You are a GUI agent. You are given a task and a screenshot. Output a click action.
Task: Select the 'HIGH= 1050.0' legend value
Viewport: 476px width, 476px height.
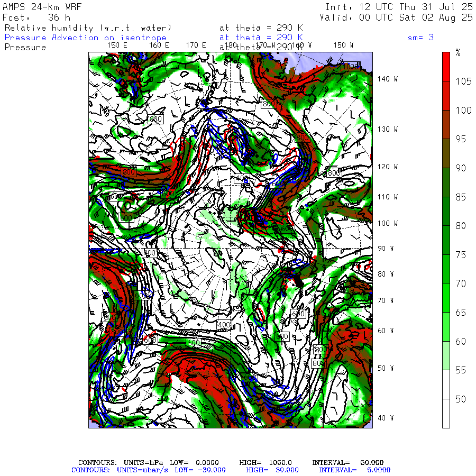click(x=266, y=463)
